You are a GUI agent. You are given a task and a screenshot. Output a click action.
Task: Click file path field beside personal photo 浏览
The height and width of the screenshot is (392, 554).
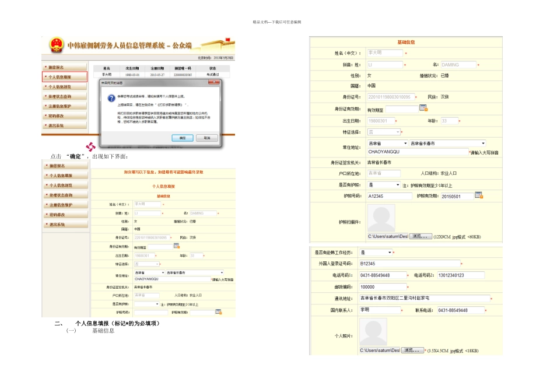pos(380,350)
